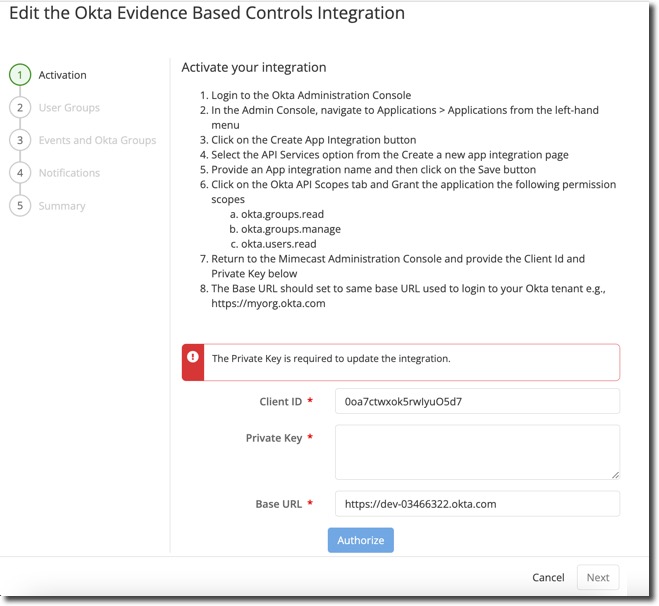
Task: Go to the User Groups step label
Action: click(x=69, y=108)
